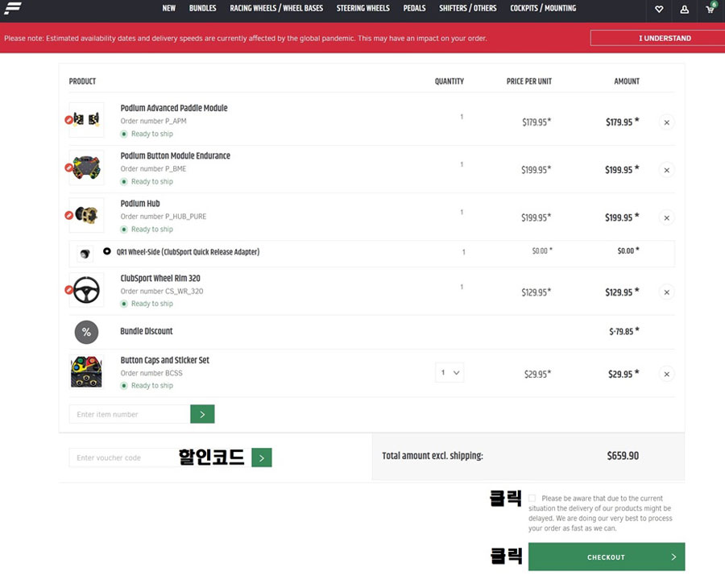This screenshot has height=588, width=725.
Task: Open ClubSport Wheel Rim 320 thumbnail
Action: [x=86, y=290]
